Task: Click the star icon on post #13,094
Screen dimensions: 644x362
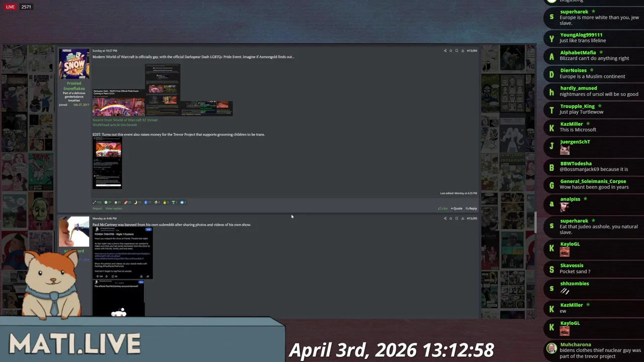Action: point(451,51)
